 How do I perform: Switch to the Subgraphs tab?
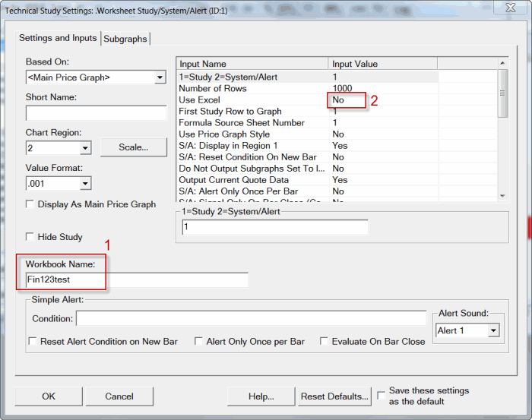pos(125,39)
